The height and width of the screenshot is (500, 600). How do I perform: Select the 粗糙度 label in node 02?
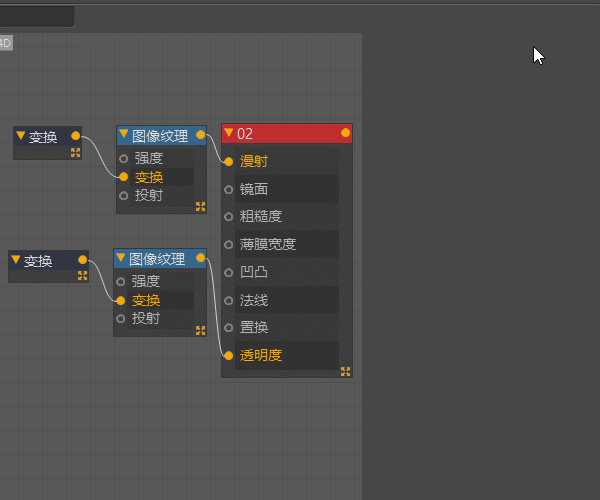[x=261, y=216]
